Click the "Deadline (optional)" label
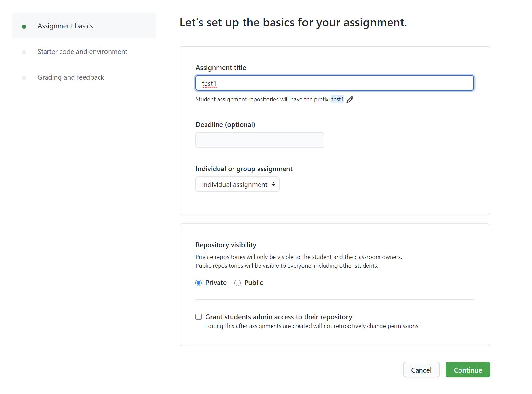Viewport: 532px width, 394px height. (225, 125)
